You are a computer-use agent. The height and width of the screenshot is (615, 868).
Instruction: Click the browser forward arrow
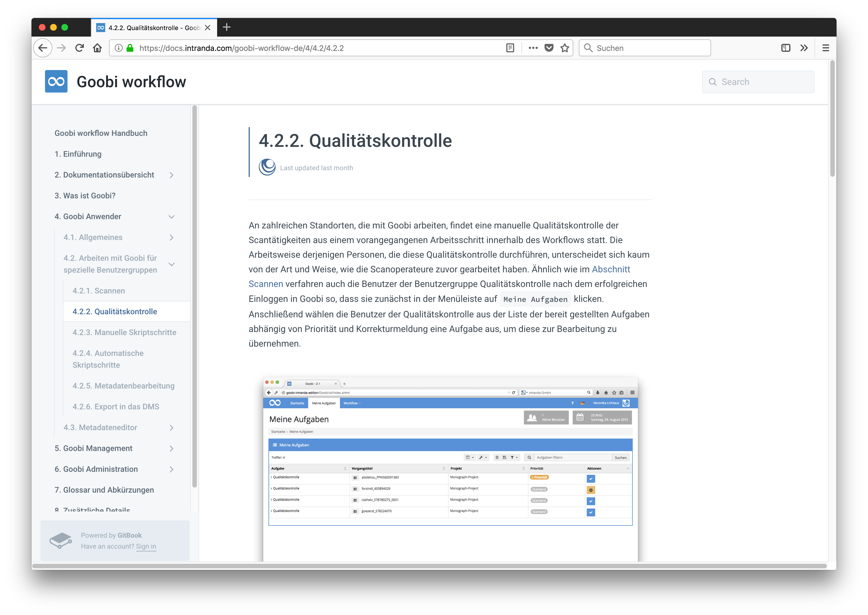coord(61,48)
